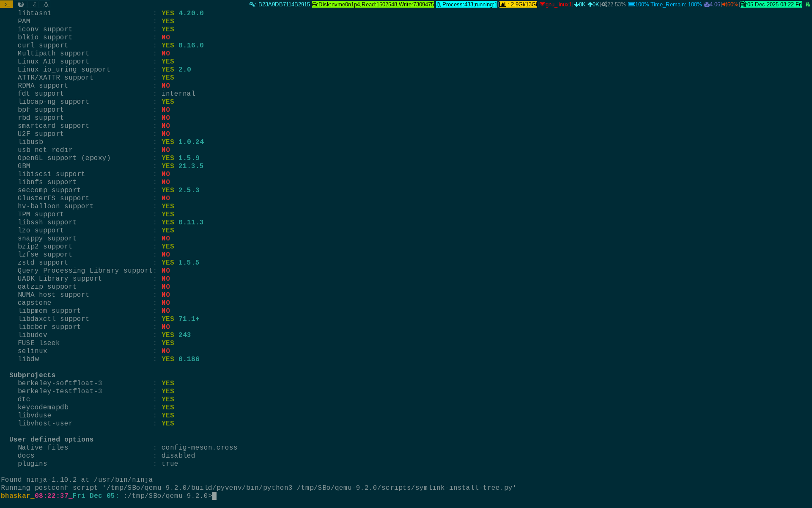Click the 'Subprojects' heading in terminal output
Image resolution: width=812 pixels, height=508 pixels.
32,375
